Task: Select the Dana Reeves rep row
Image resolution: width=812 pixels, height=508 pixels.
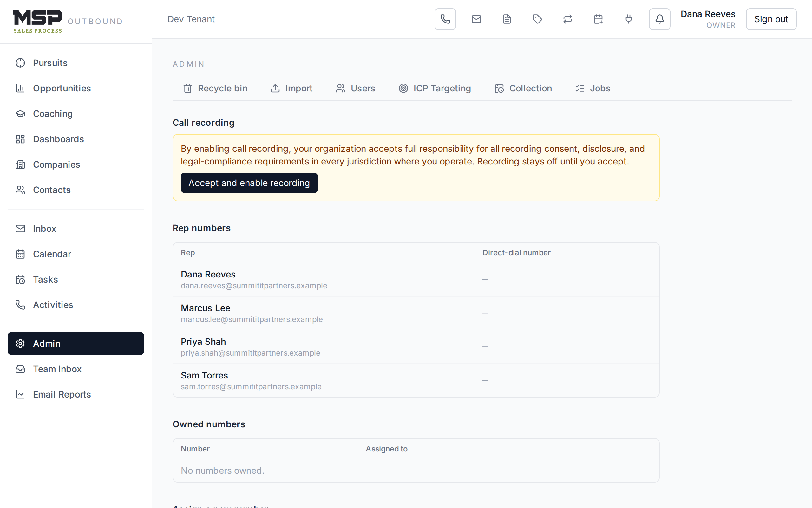Action: (416, 279)
